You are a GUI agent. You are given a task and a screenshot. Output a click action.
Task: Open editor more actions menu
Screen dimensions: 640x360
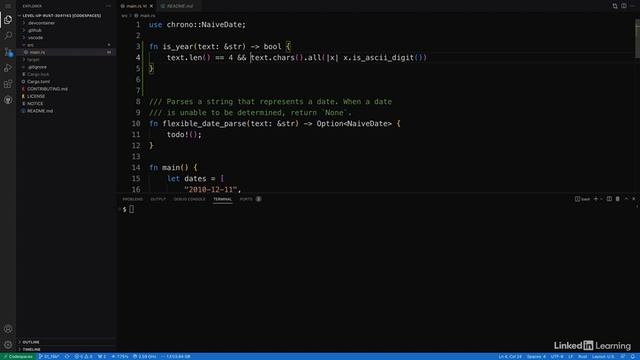633,6
